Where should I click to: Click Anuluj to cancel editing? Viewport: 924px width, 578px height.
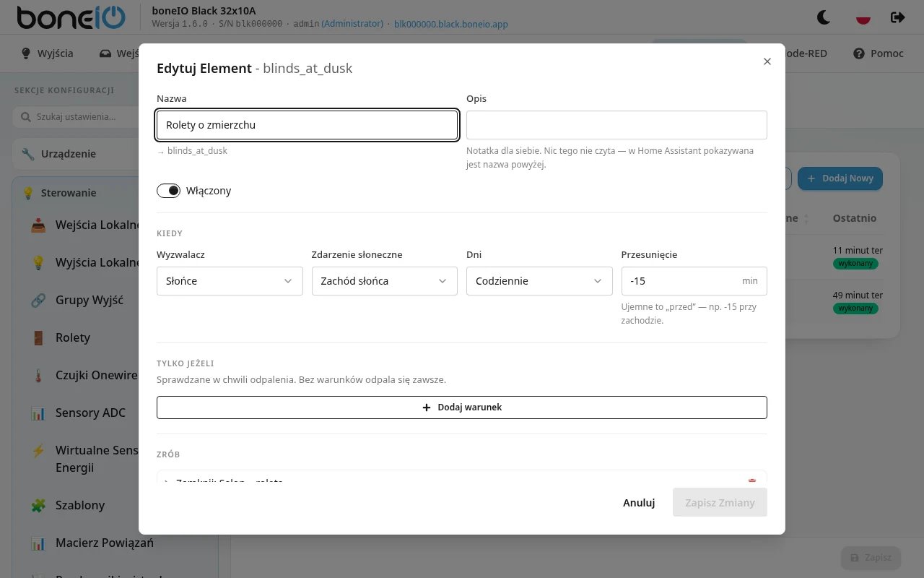point(639,502)
